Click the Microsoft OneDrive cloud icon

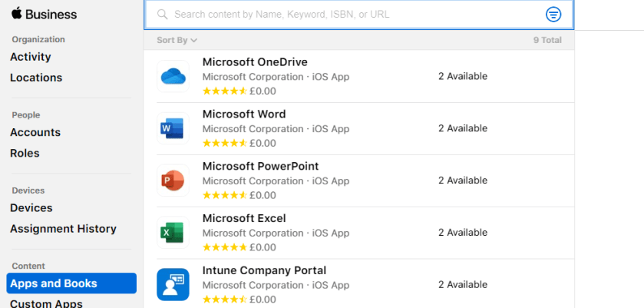pyautogui.click(x=173, y=76)
